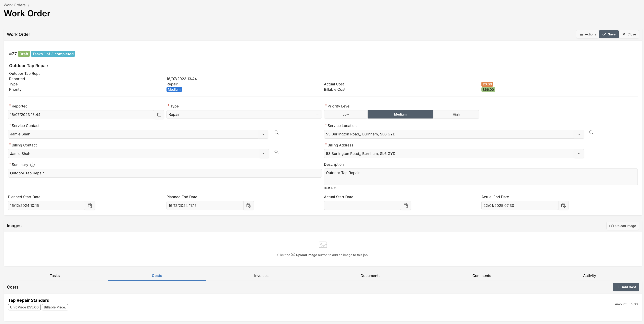Save the work order
Viewport: 644px width, 324px height.
click(x=609, y=34)
